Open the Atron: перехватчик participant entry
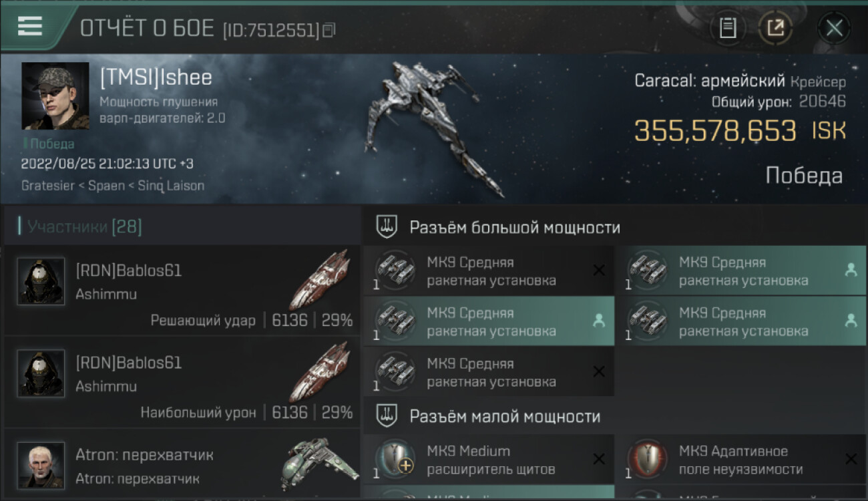This screenshot has width=868, height=501. click(182, 465)
